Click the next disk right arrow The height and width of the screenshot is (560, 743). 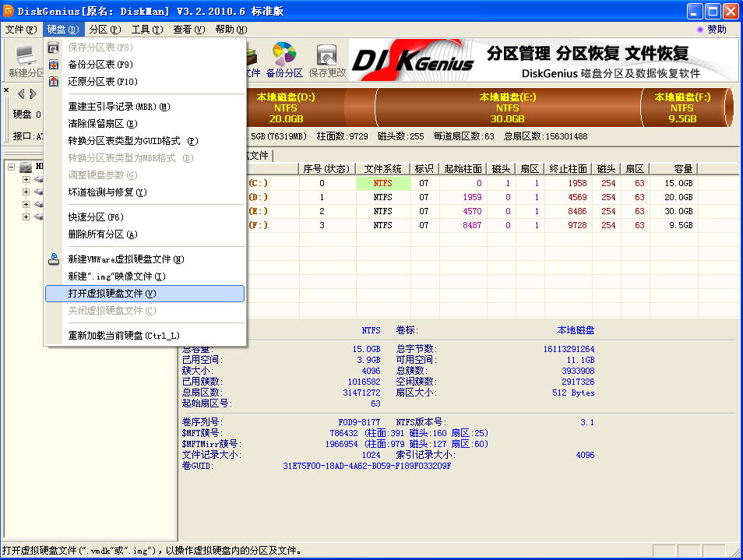point(33,93)
